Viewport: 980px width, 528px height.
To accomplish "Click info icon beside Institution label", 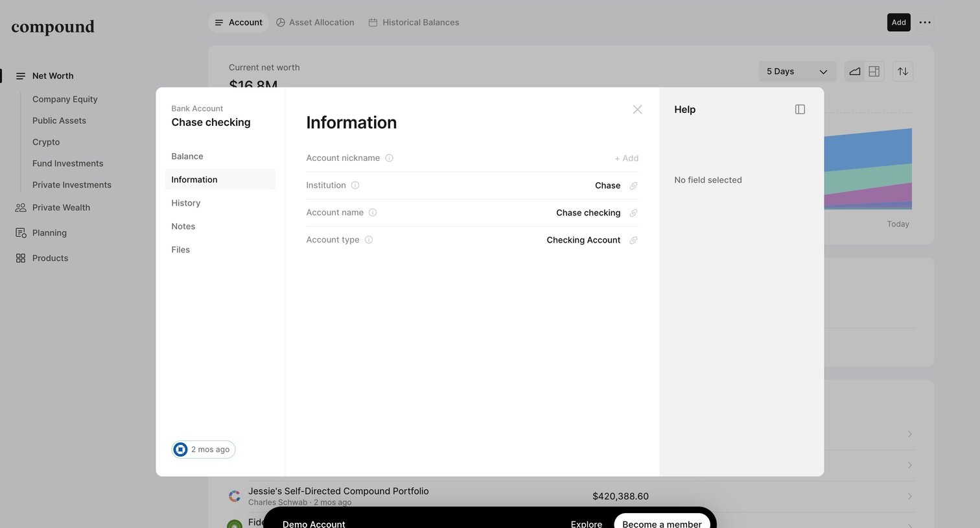I will tap(355, 186).
